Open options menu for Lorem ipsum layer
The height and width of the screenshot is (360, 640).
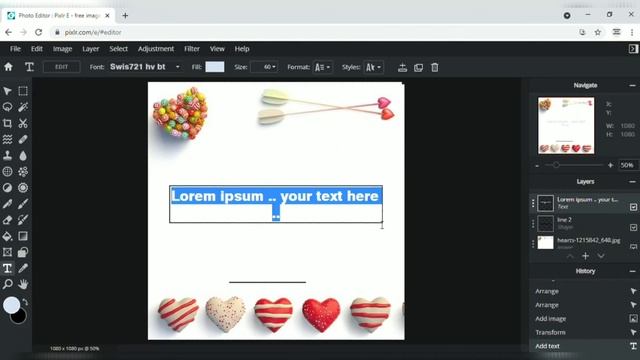533,203
